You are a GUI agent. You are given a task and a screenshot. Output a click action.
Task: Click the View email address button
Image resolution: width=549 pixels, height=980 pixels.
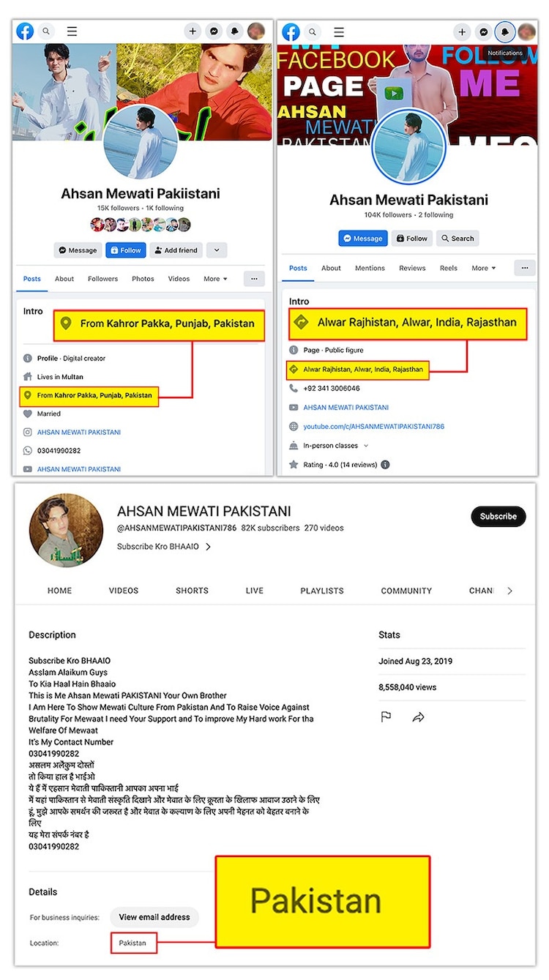[154, 917]
